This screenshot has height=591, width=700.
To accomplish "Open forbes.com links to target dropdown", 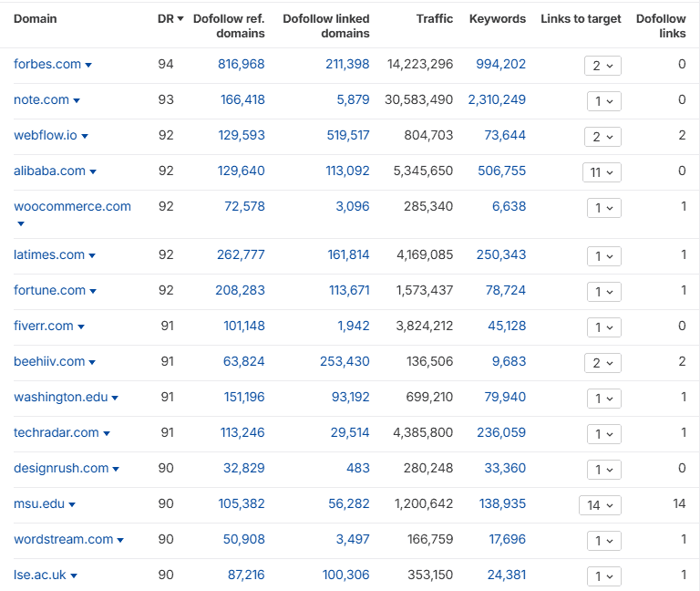I will point(602,66).
